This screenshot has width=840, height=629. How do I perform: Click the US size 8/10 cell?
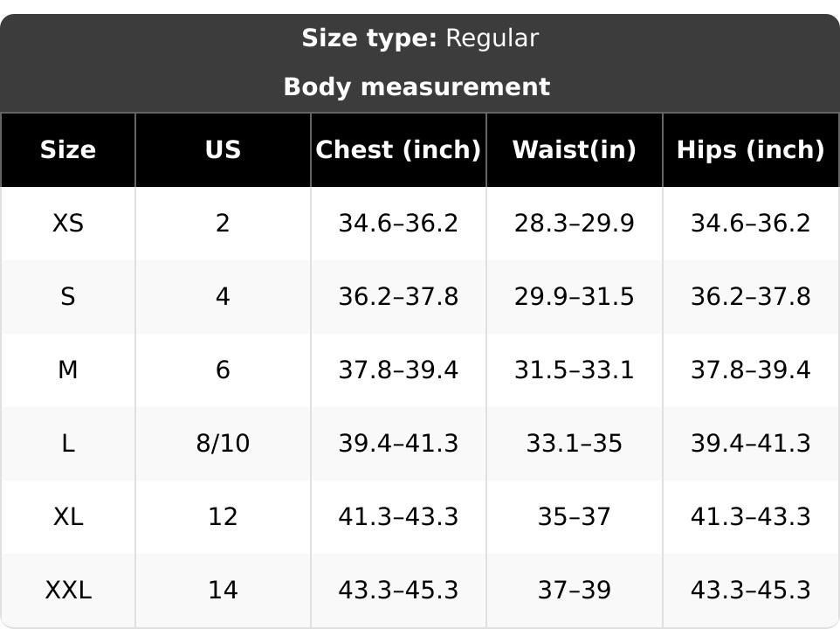(223, 443)
